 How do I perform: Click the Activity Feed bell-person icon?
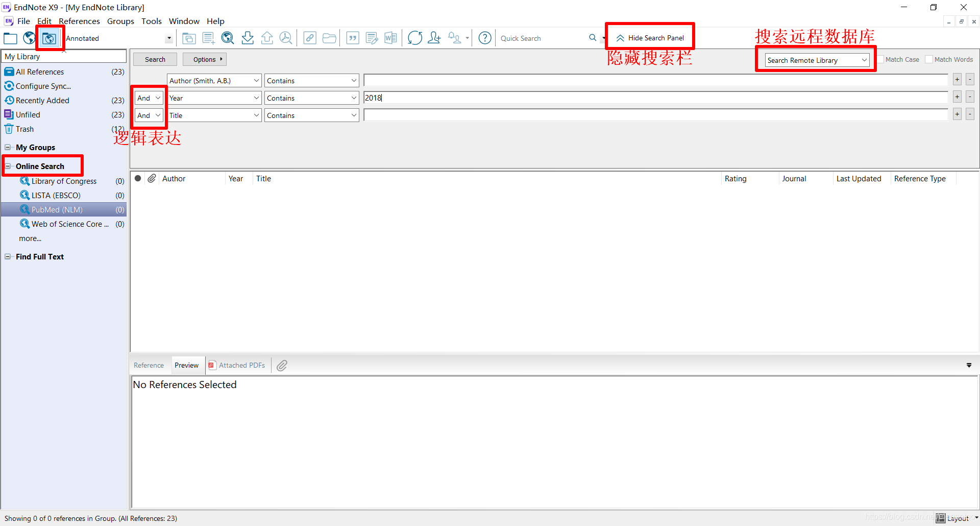(454, 38)
